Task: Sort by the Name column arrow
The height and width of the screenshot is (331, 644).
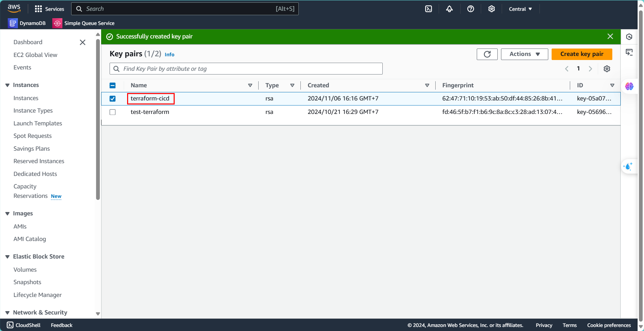Action: pyautogui.click(x=250, y=86)
